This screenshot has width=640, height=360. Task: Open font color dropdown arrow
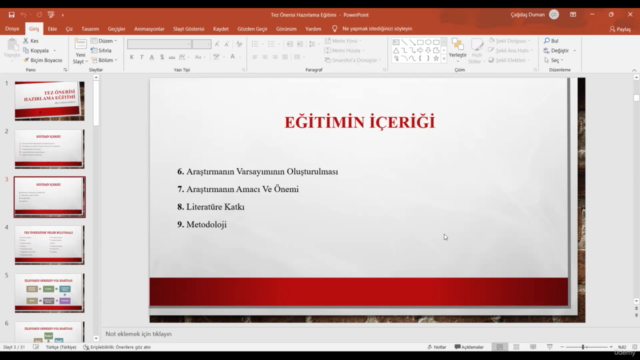[240, 57]
